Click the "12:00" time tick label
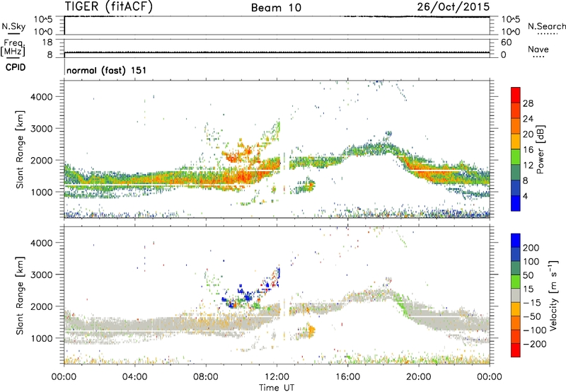The height and width of the screenshot is (392, 566). [277, 377]
